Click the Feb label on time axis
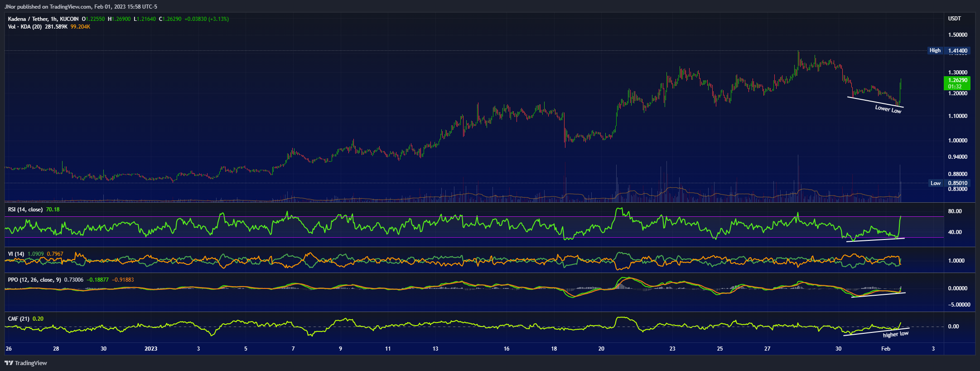The image size is (980, 371). [886, 349]
